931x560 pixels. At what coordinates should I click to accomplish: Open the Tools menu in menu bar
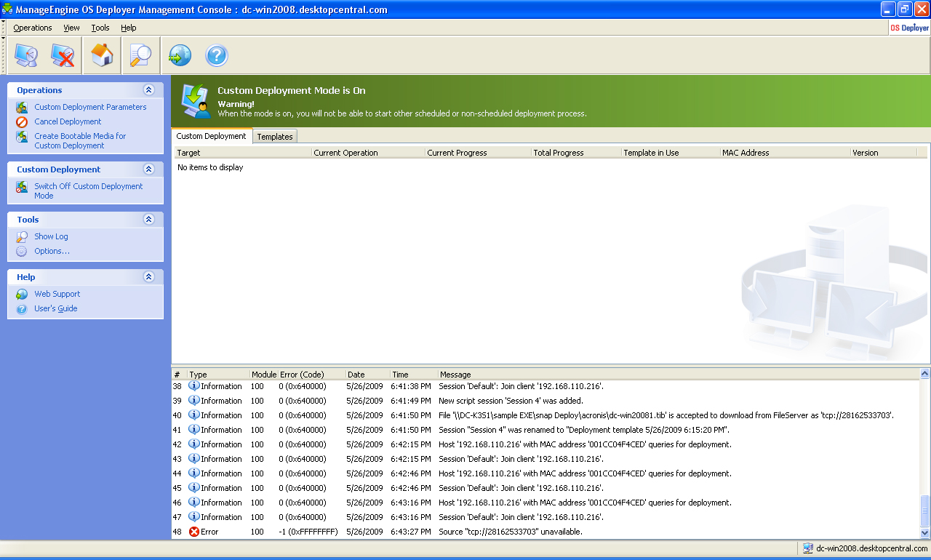click(100, 28)
